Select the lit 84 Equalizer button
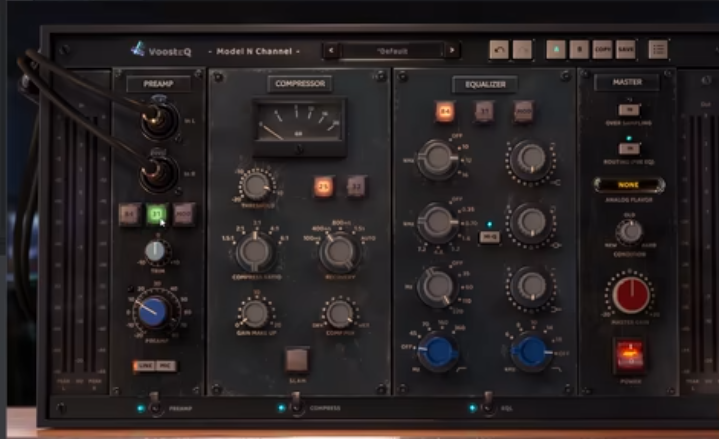The height and width of the screenshot is (439, 719). pyautogui.click(x=444, y=111)
